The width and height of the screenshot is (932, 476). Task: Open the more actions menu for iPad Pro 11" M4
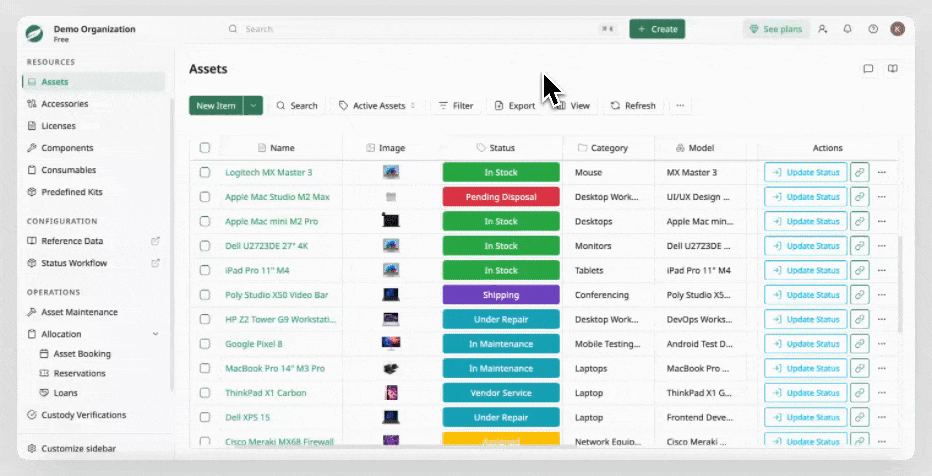coord(881,270)
